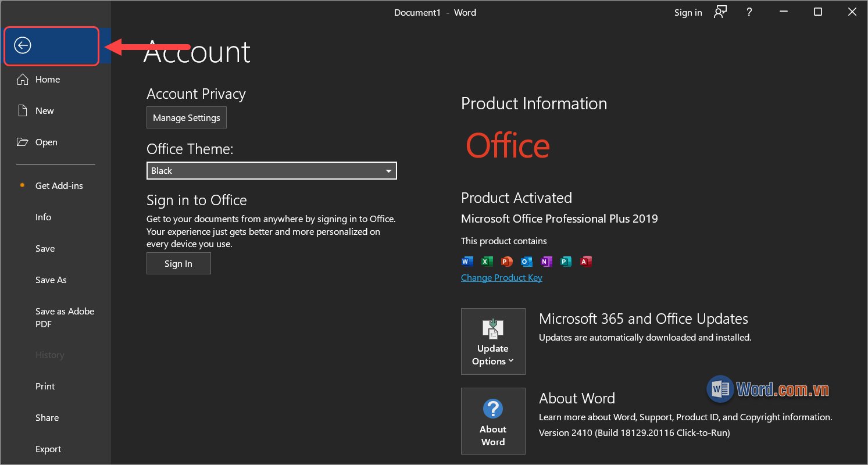
Task: Click the "Product Activated" text
Action: tap(517, 198)
